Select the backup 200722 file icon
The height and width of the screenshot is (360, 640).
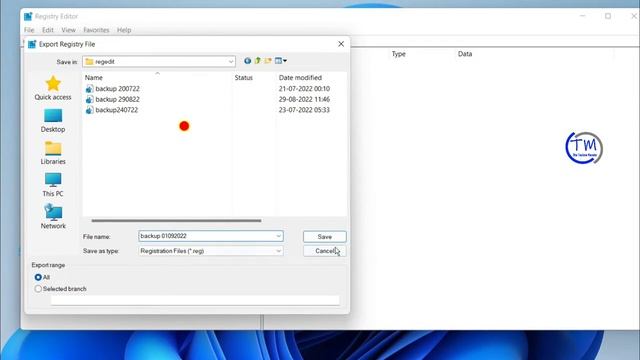pos(89,89)
